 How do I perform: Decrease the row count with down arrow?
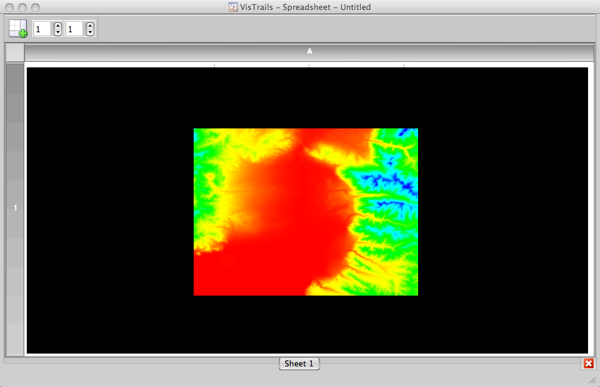tap(58, 32)
